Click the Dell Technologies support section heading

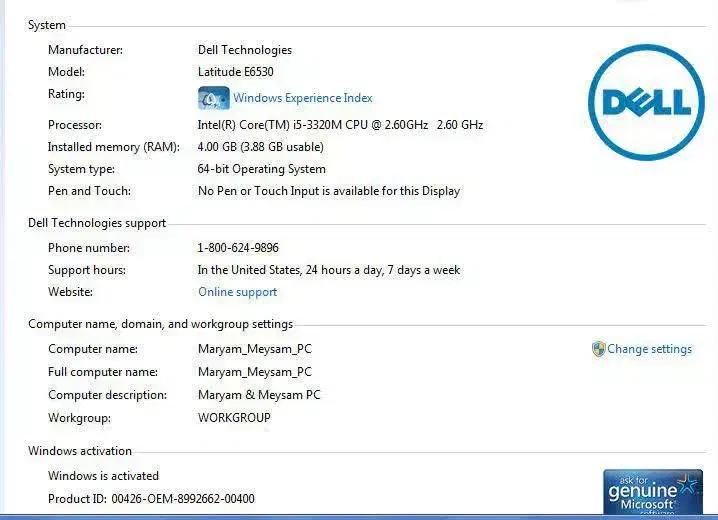pos(97,223)
